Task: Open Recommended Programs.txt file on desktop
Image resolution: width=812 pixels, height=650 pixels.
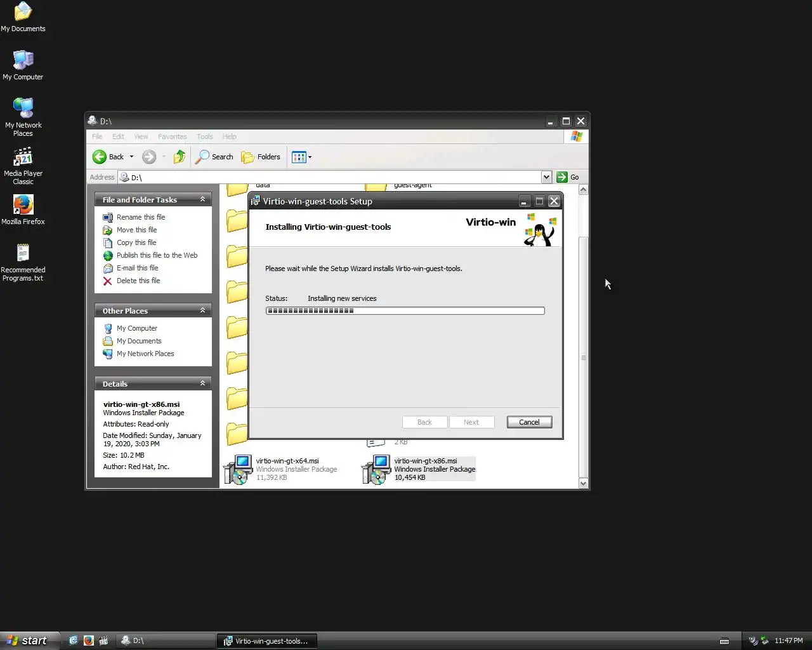Action: pyautogui.click(x=23, y=262)
